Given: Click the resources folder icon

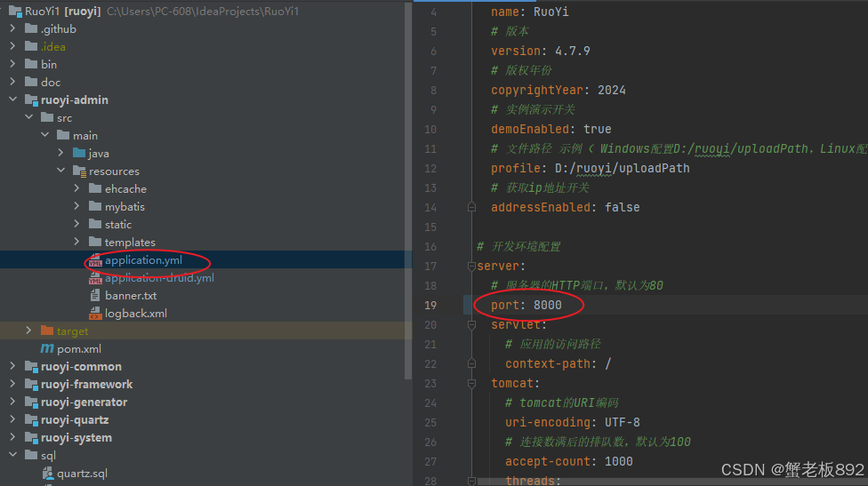Looking at the screenshot, I should [79, 171].
